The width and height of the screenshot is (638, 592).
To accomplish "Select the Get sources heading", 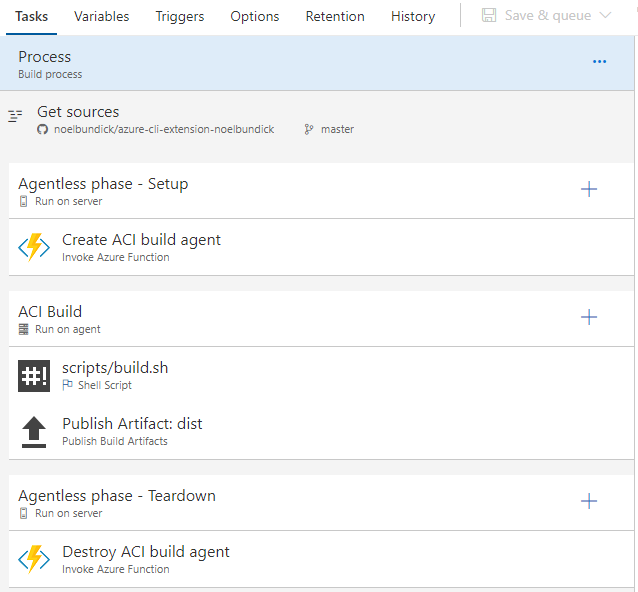I will click(78, 112).
